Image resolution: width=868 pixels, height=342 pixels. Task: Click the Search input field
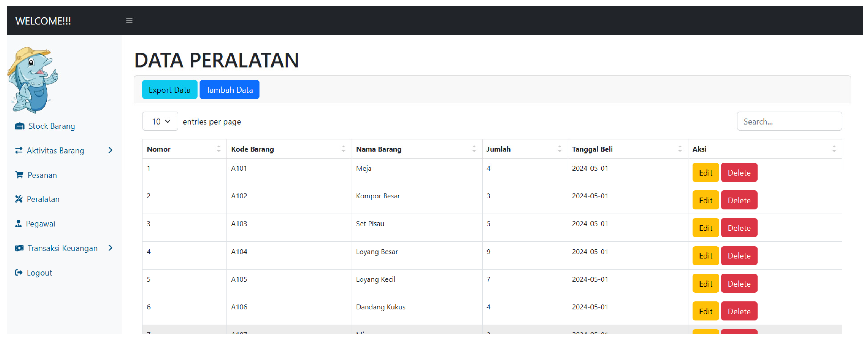tap(789, 121)
